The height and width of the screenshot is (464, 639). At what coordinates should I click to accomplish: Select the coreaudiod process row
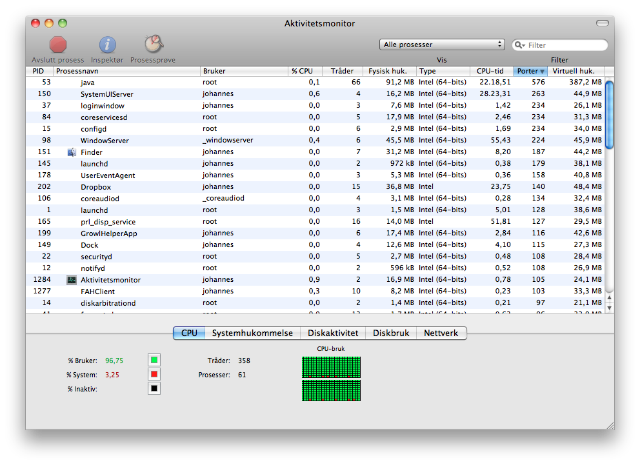[316, 198]
